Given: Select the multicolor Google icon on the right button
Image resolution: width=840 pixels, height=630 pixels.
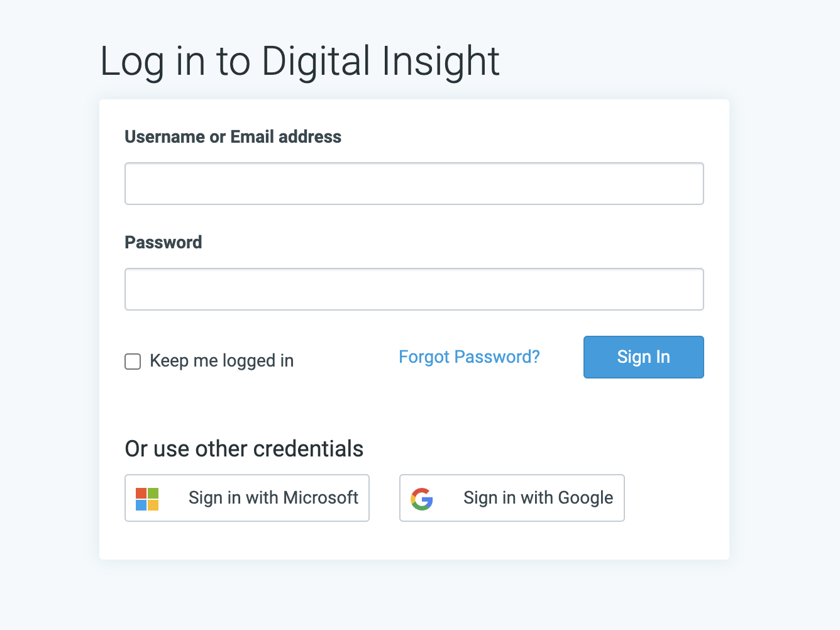Looking at the screenshot, I should (x=423, y=497).
